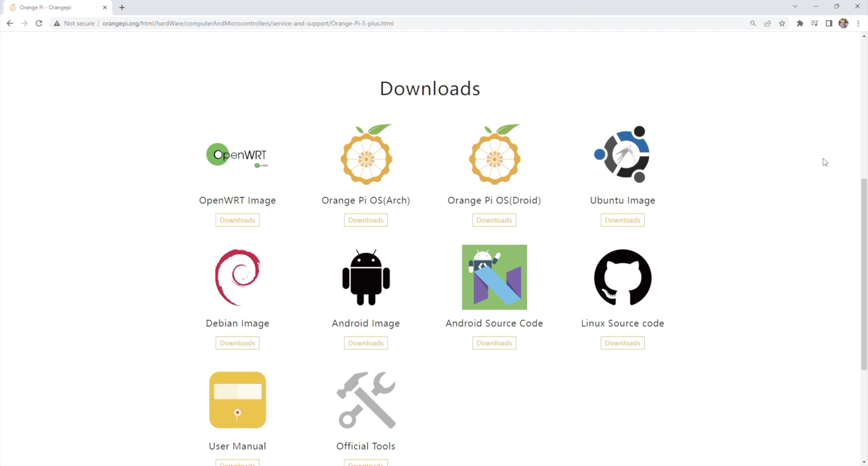The height and width of the screenshot is (466, 868).
Task: Click Downloads button under Linux Source code
Action: [623, 343]
